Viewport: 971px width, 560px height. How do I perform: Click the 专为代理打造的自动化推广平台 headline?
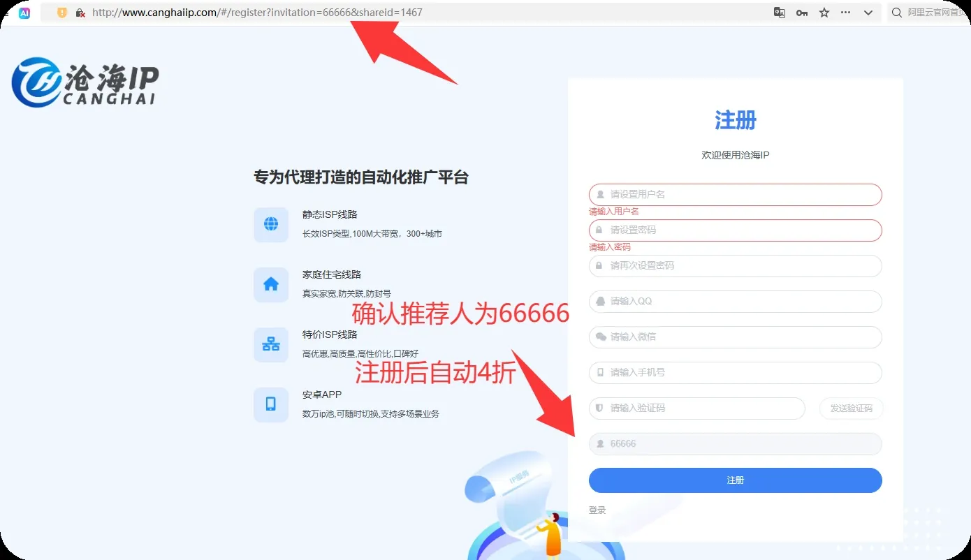[361, 177]
